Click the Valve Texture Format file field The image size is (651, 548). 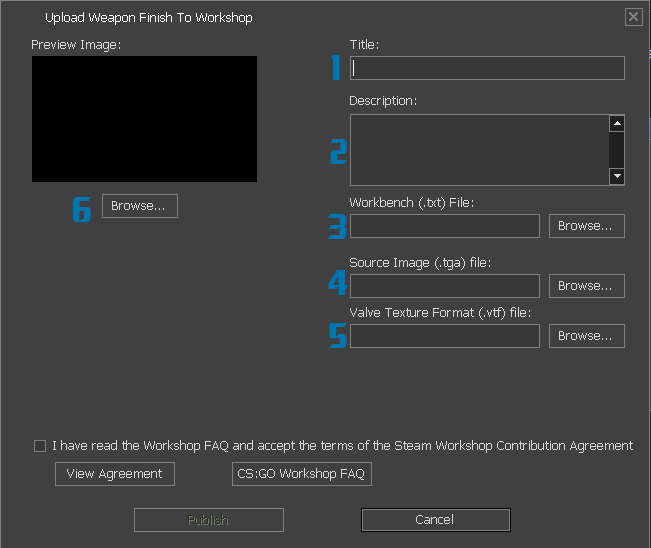pos(444,336)
